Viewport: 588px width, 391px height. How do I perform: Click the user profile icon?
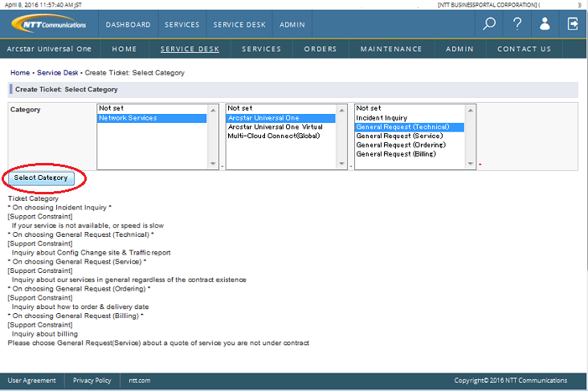pyautogui.click(x=545, y=24)
